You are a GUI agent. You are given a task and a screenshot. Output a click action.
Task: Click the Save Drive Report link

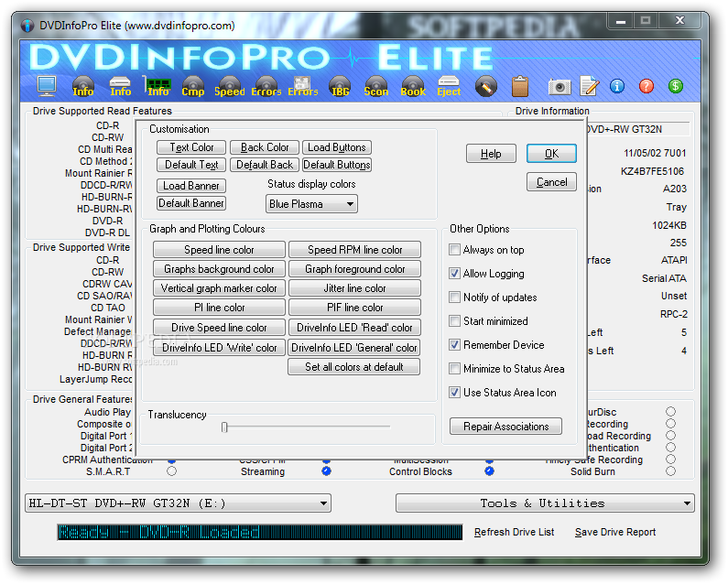tap(615, 532)
